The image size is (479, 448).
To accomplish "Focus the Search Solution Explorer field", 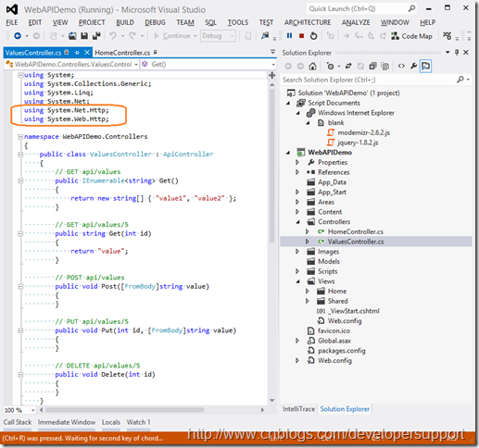I will [x=369, y=80].
